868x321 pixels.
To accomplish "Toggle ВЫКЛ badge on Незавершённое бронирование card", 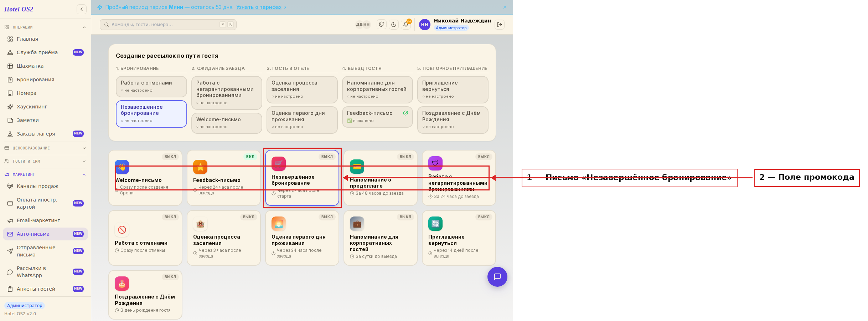I will (x=327, y=157).
